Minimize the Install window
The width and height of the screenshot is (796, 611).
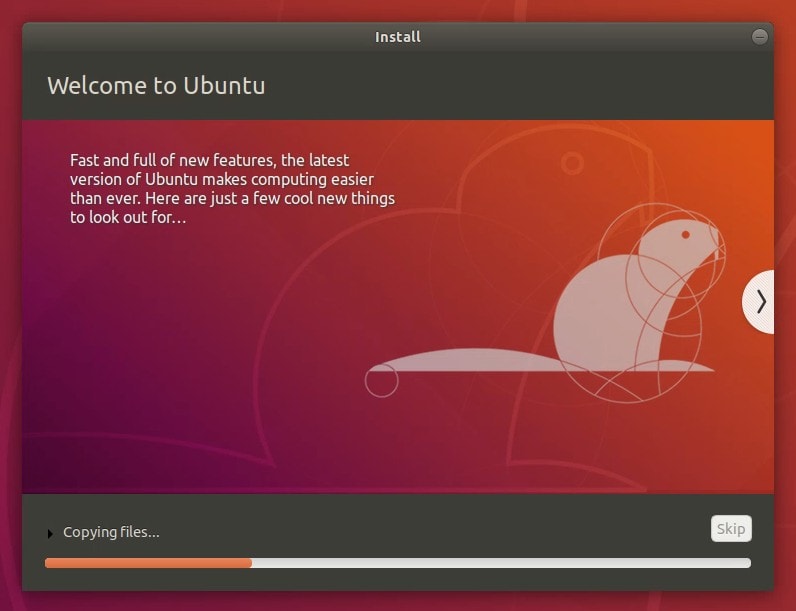click(760, 37)
